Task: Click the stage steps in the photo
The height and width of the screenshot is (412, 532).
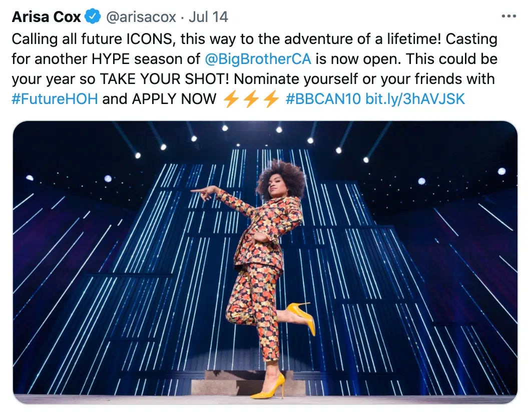Action: 248,382
